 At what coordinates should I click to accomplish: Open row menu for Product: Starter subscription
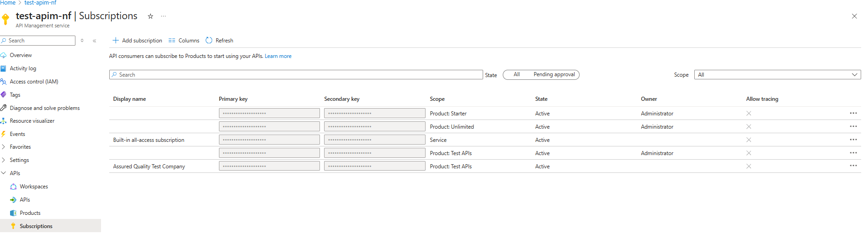(x=853, y=113)
